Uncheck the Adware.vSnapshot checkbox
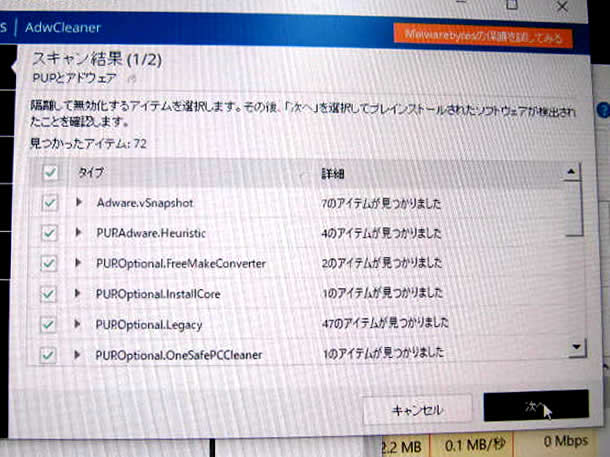This screenshot has width=610, height=457. (x=49, y=203)
